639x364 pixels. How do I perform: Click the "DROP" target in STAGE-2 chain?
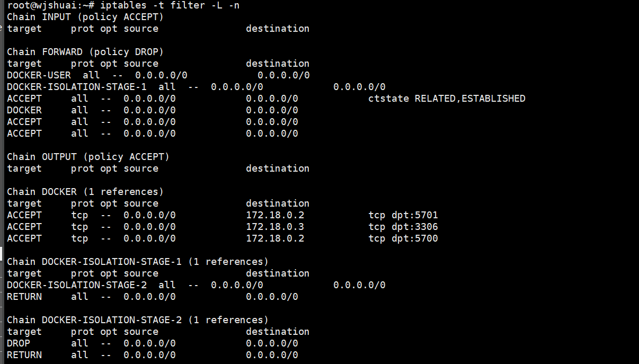tap(19, 343)
